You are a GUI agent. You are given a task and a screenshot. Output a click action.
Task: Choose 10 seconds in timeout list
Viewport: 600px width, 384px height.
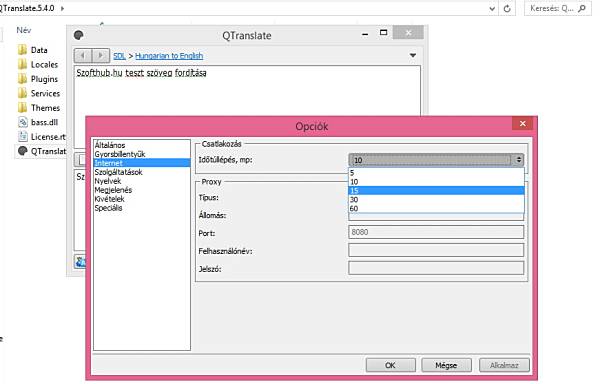click(x=436, y=182)
